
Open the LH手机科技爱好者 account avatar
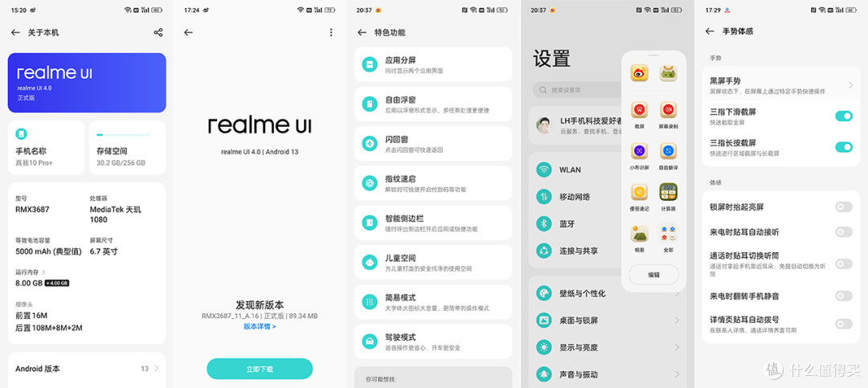tap(545, 125)
